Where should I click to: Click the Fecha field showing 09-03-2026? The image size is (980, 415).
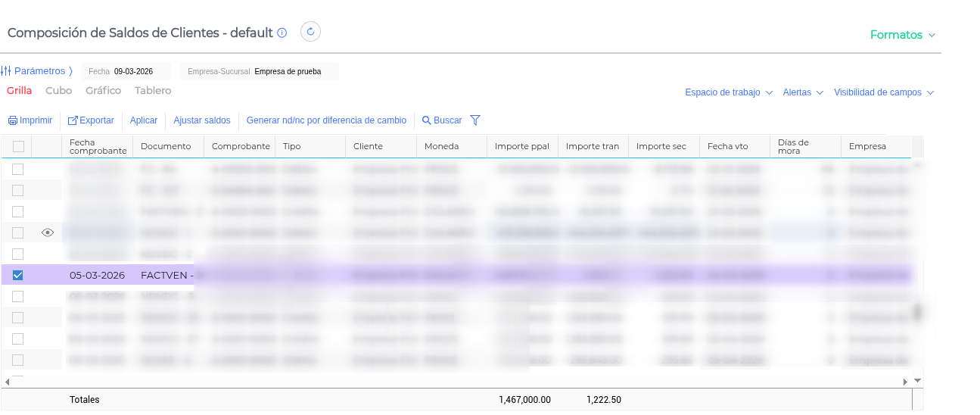pyautogui.click(x=133, y=71)
